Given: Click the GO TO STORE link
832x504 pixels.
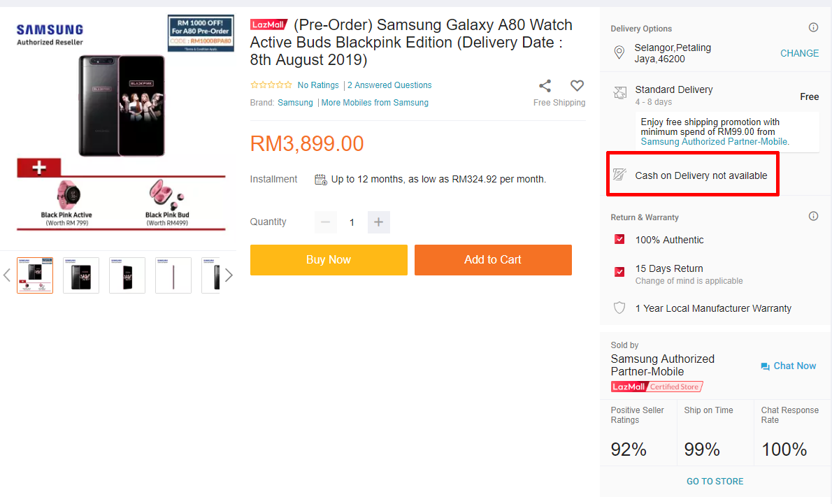Looking at the screenshot, I should pyautogui.click(x=715, y=482).
